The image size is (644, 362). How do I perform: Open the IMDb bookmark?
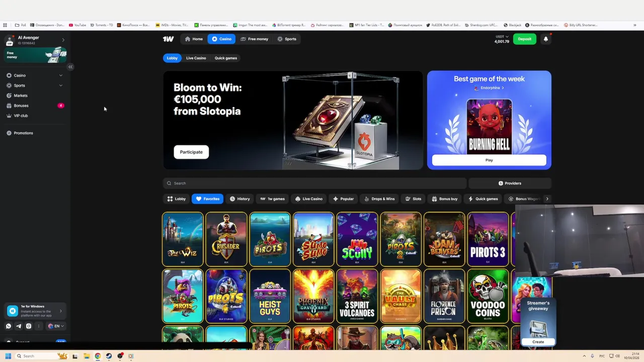tap(172, 25)
